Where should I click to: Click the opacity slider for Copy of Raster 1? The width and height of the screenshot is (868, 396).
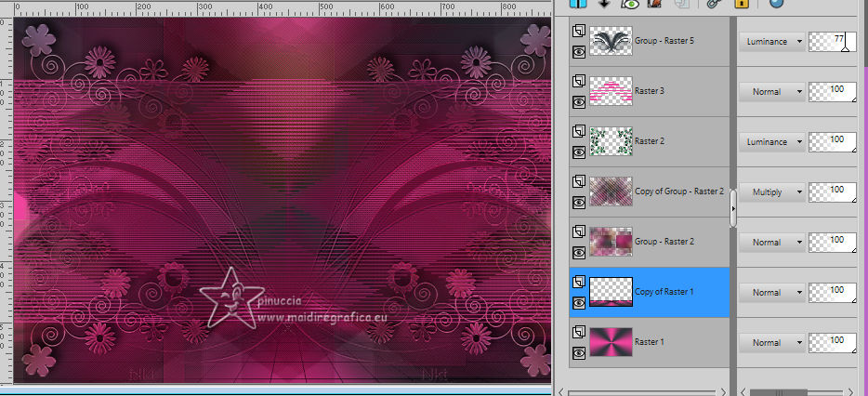pyautogui.click(x=833, y=293)
